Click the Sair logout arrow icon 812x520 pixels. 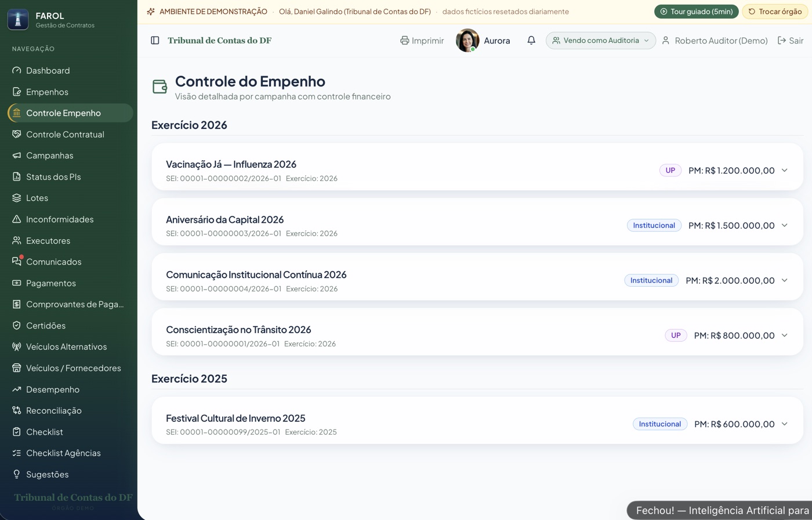coord(782,41)
